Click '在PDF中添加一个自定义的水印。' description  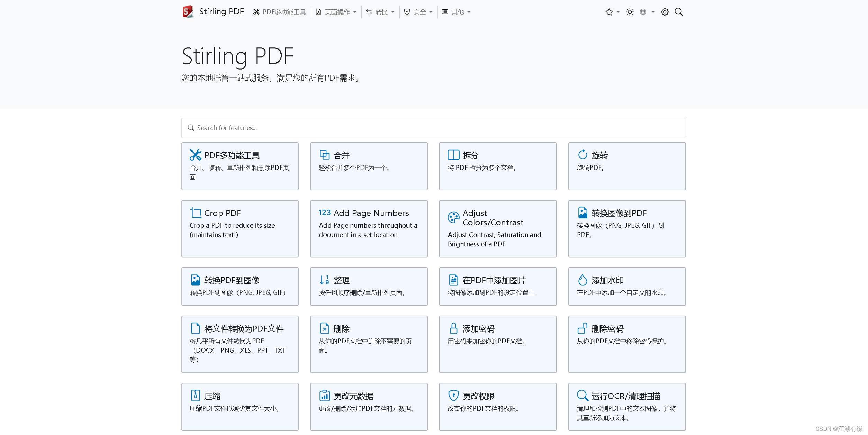point(622,293)
